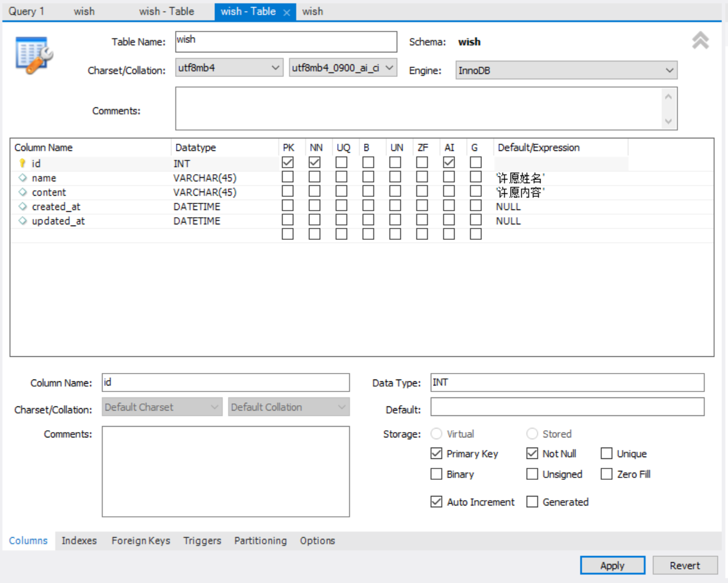
Task: Switch to the Query 1 tab
Action: (x=27, y=11)
